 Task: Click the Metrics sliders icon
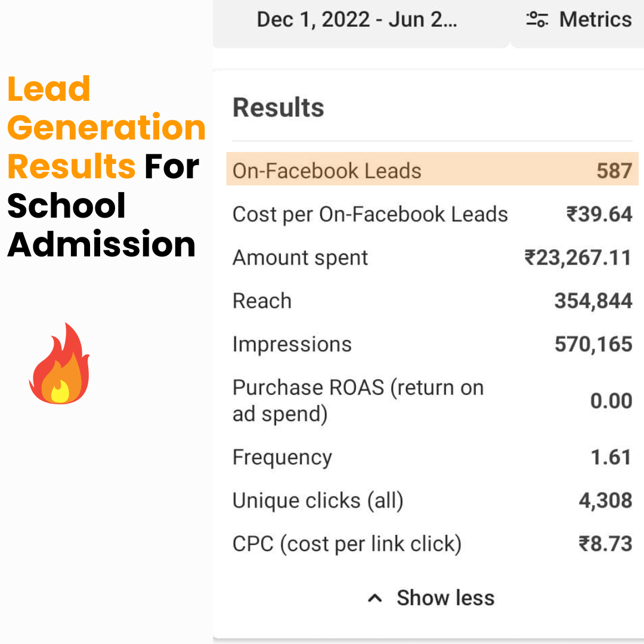coord(537,19)
